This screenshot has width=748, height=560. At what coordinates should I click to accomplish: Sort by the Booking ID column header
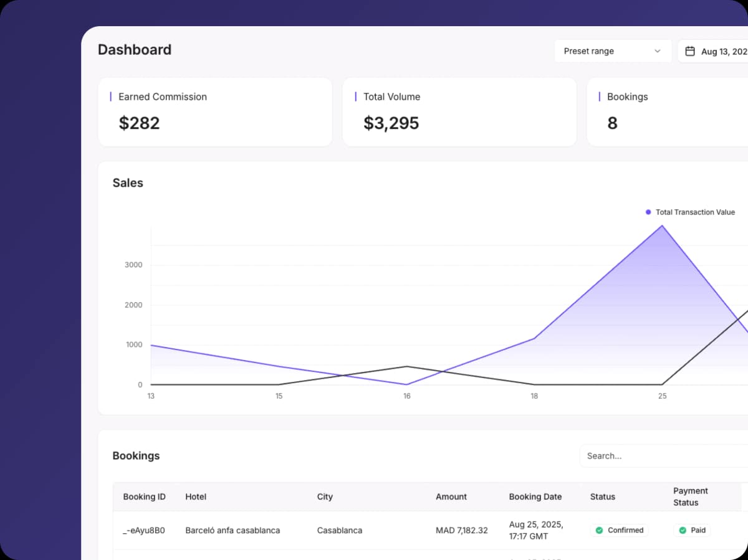[x=144, y=496]
